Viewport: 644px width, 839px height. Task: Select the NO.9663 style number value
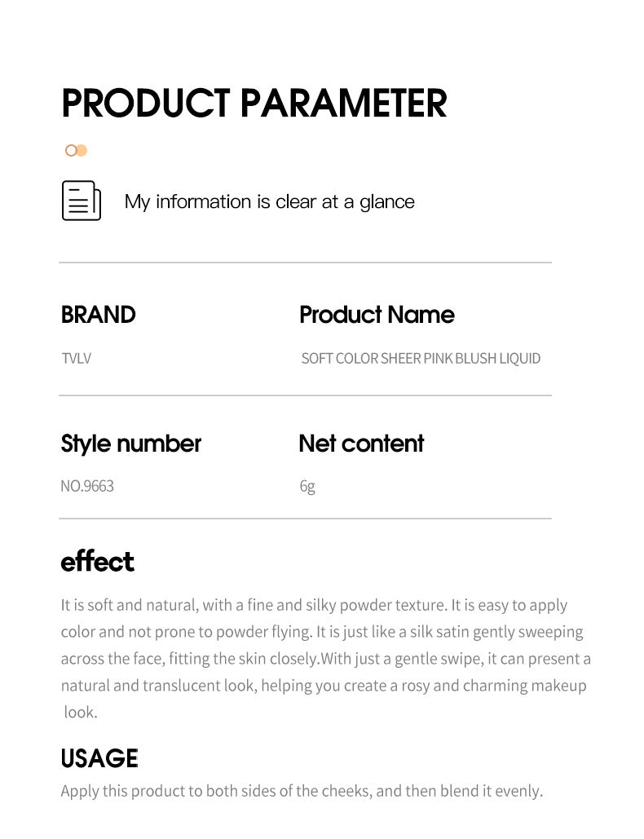87,486
